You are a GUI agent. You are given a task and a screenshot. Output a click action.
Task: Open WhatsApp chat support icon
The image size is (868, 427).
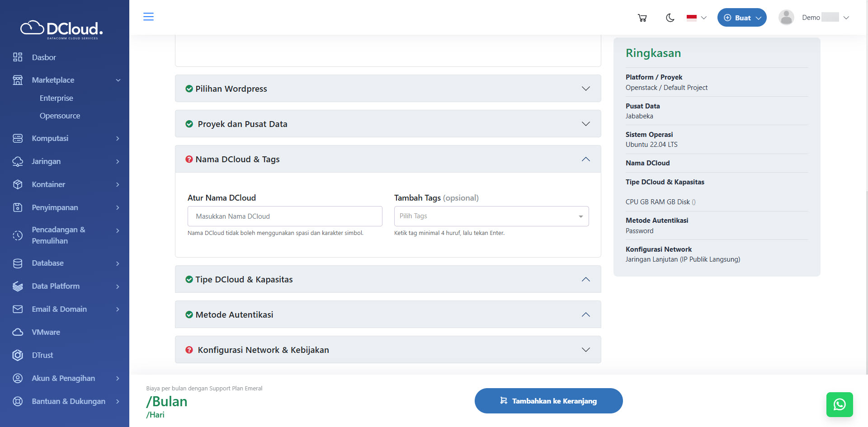click(x=839, y=404)
